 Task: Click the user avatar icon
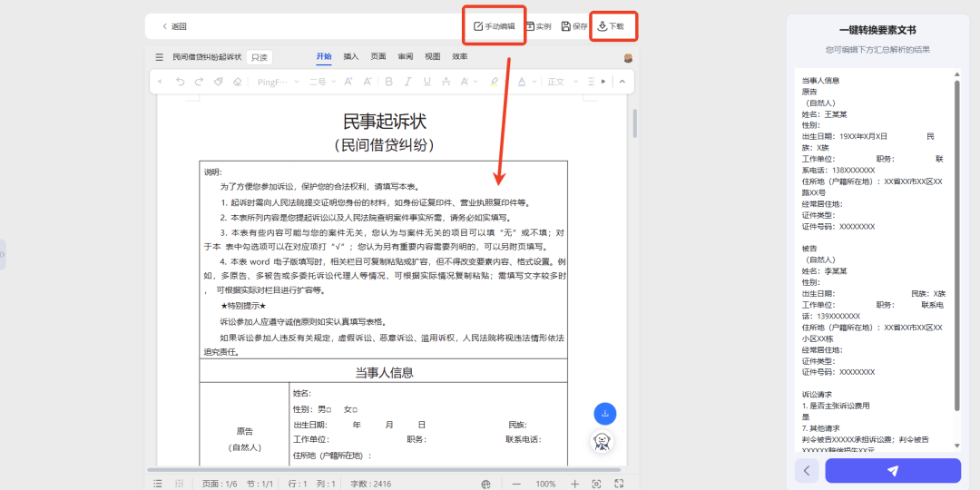coord(628,58)
